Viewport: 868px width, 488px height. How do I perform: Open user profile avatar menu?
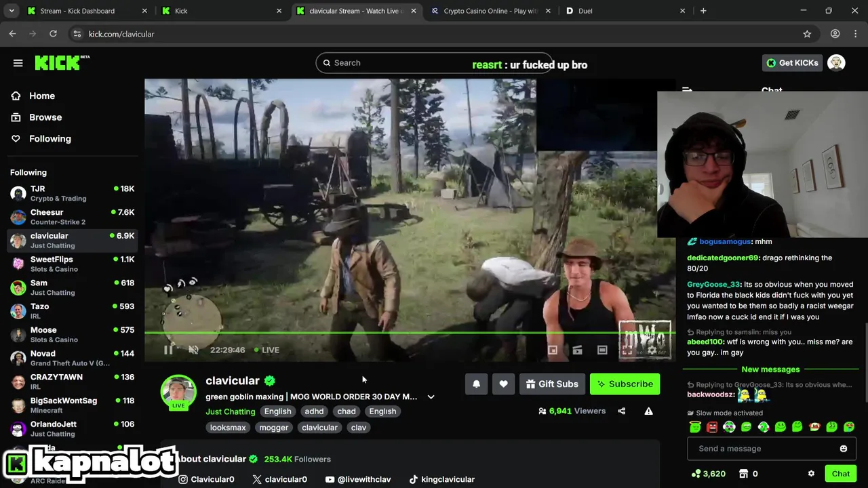pos(836,62)
